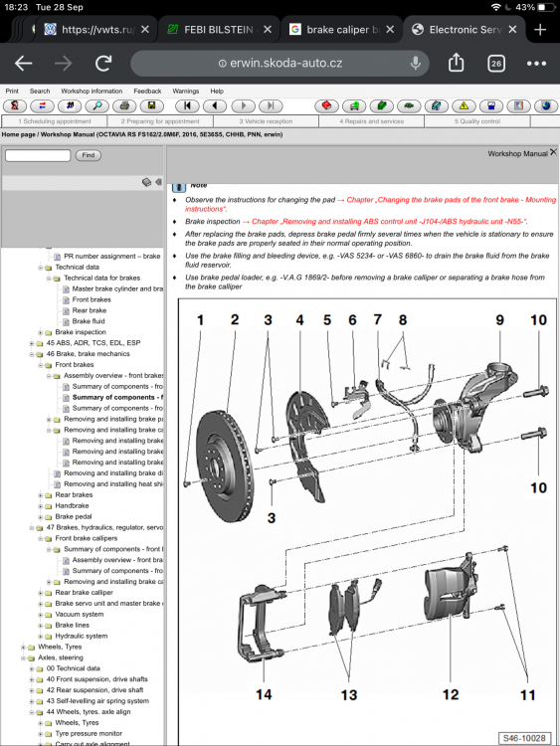Image resolution: width=560 pixels, height=746 pixels.
Task: Open the Search menu
Action: [40, 91]
